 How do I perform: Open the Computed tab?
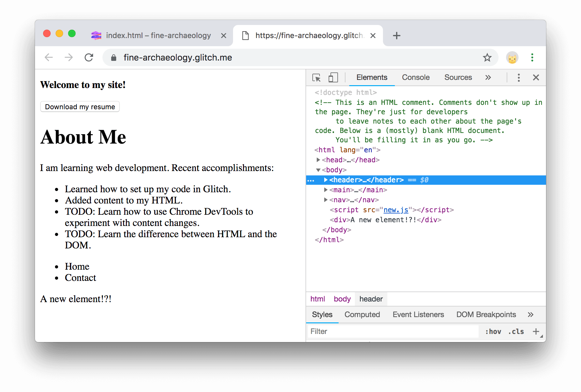click(362, 315)
